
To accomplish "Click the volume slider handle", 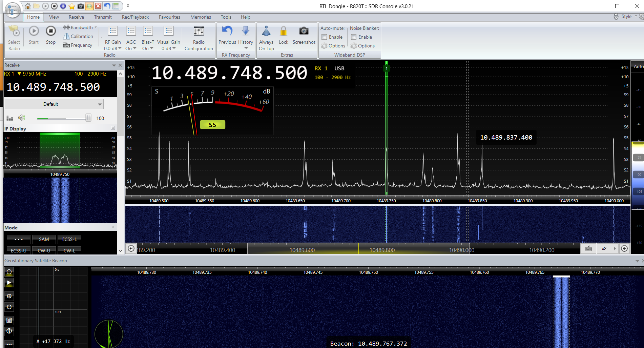I will (88, 118).
